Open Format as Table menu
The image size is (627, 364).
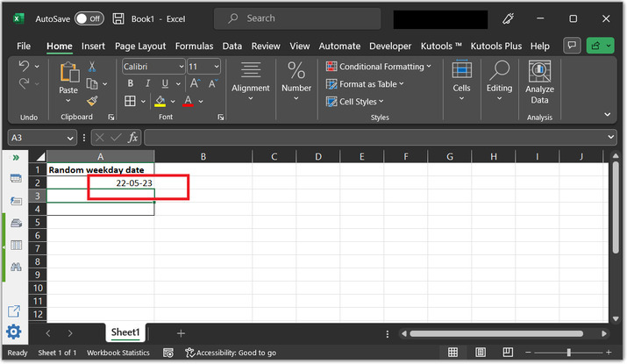pos(365,84)
